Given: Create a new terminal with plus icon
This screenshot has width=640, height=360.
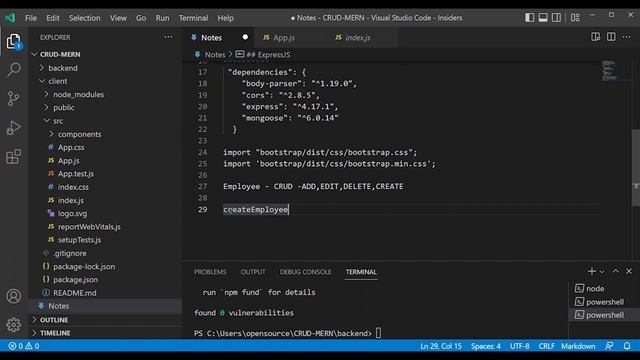Looking at the screenshot, I should [x=591, y=271].
